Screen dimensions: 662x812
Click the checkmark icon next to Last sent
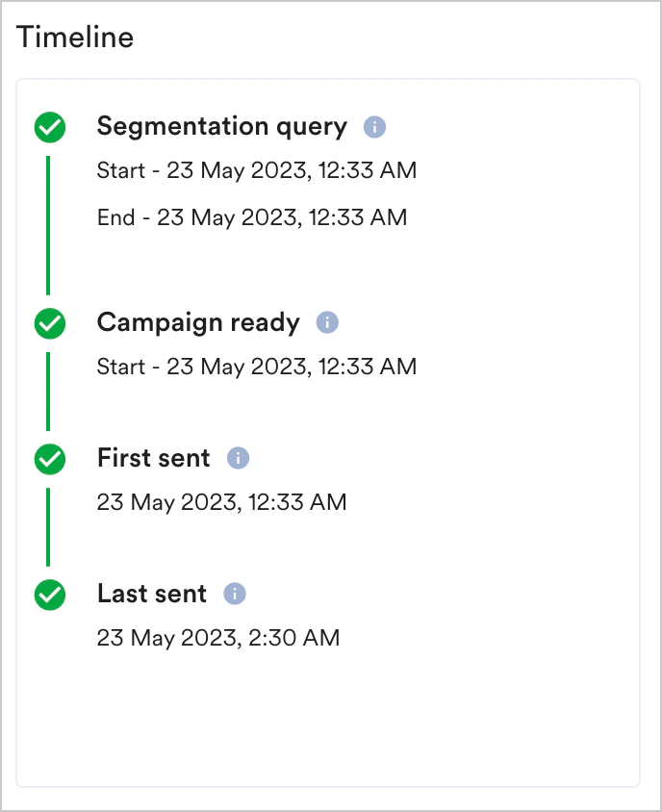(x=49, y=595)
